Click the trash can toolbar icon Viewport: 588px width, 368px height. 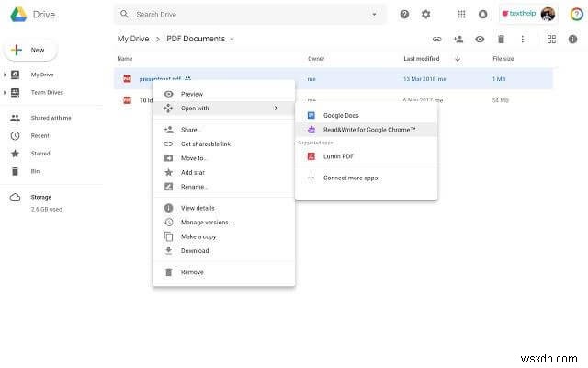(501, 39)
